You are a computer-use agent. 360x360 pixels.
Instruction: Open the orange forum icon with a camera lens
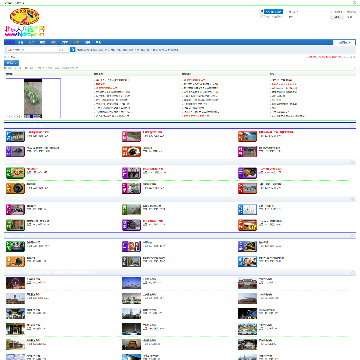coord(15,188)
